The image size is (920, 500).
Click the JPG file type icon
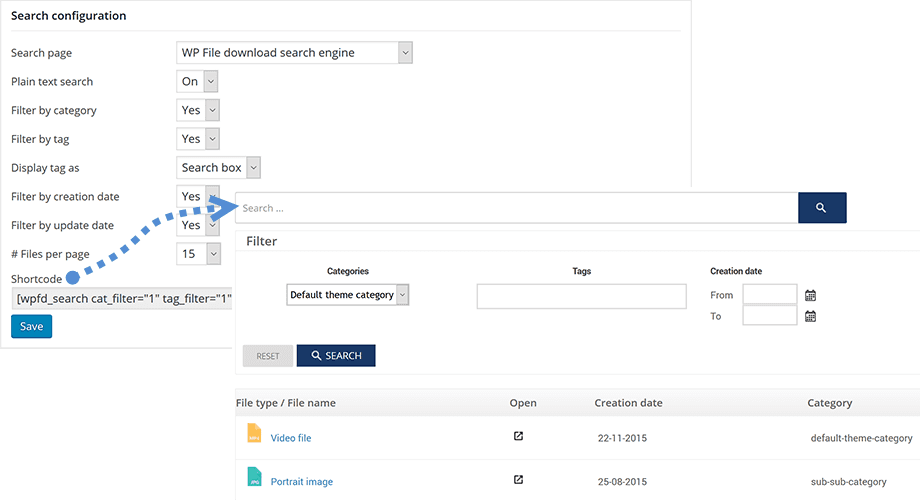pyautogui.click(x=254, y=477)
